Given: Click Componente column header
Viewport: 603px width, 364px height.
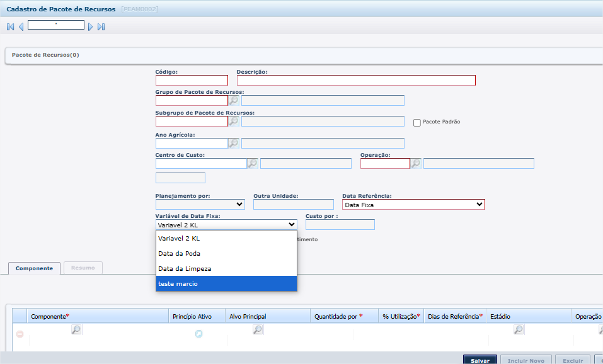Looking at the screenshot, I should pyautogui.click(x=98, y=316).
